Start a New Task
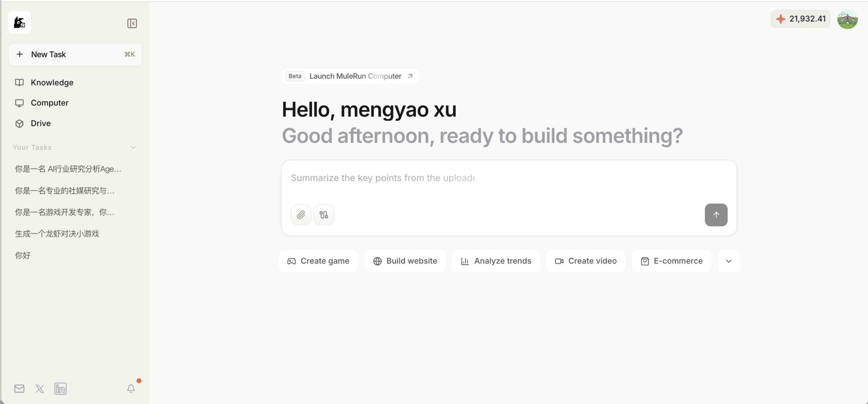Screen dimensions: 868x404 tap(75, 54)
